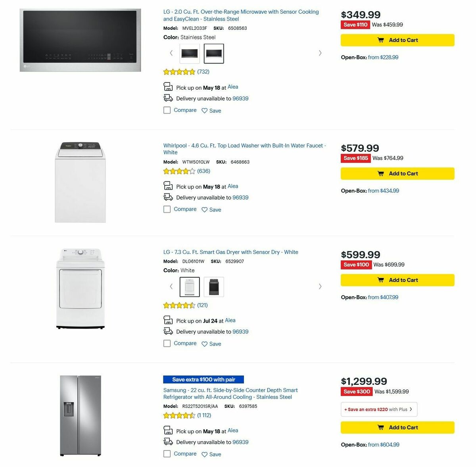The height and width of the screenshot is (467, 476).
Task: Click the right chevron in the microwave color carousel
Action: pyautogui.click(x=320, y=53)
